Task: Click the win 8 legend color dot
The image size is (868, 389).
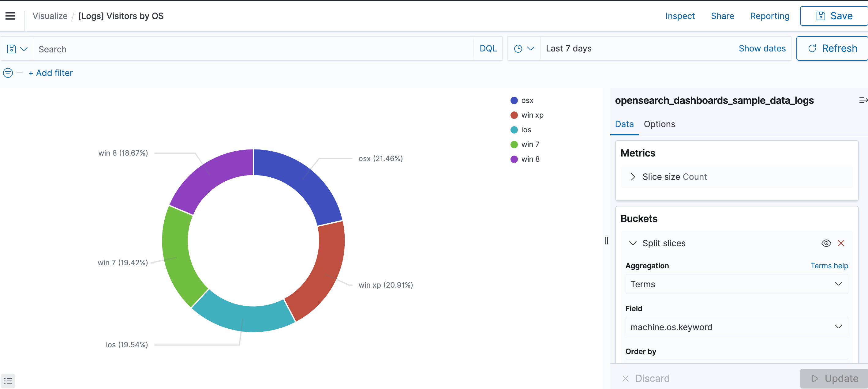Action: tap(514, 159)
